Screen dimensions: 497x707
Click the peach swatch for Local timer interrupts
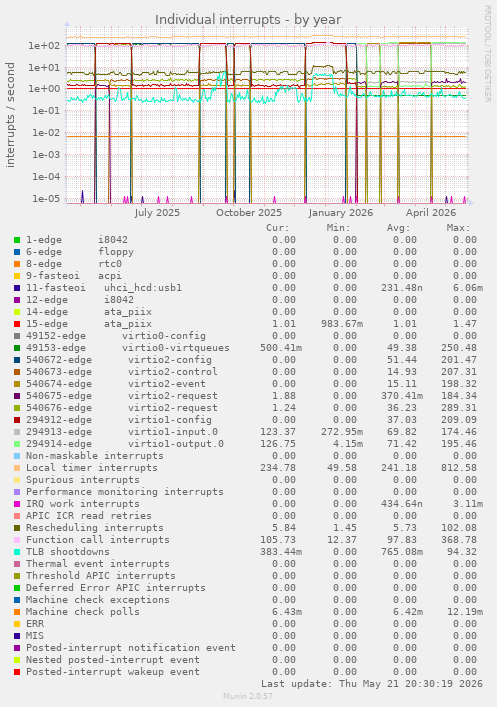(x=17, y=468)
